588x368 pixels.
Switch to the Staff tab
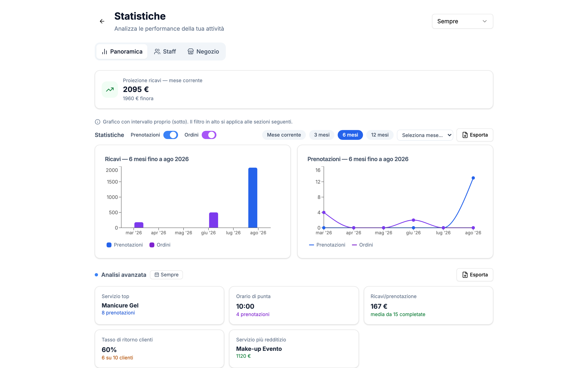point(165,52)
